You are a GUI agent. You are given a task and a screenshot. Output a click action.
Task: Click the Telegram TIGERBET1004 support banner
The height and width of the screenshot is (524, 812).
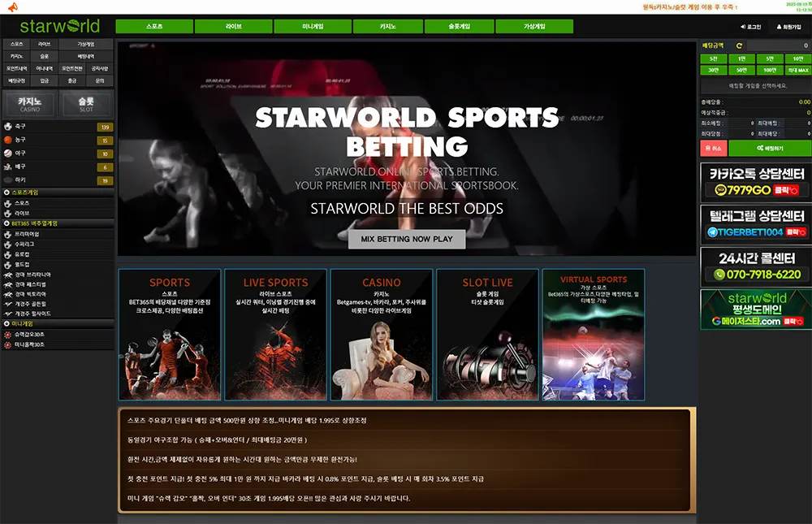click(x=756, y=224)
